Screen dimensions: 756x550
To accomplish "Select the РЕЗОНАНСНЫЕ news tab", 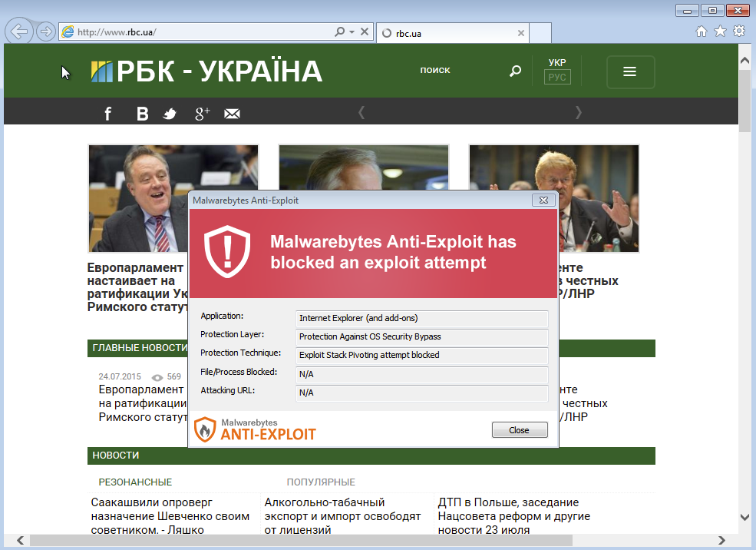I will (x=135, y=482).
